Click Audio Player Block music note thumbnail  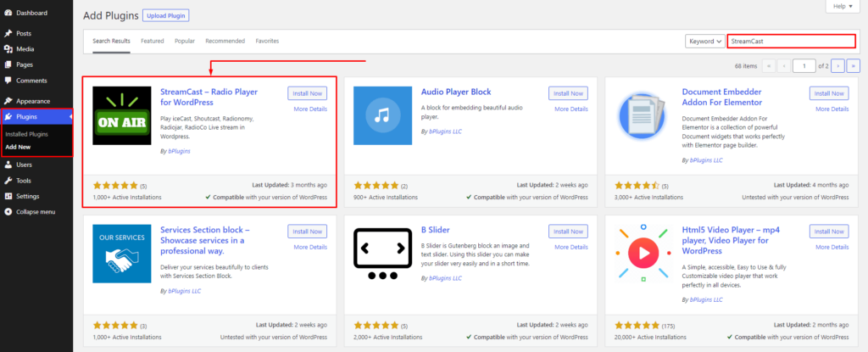coord(382,115)
